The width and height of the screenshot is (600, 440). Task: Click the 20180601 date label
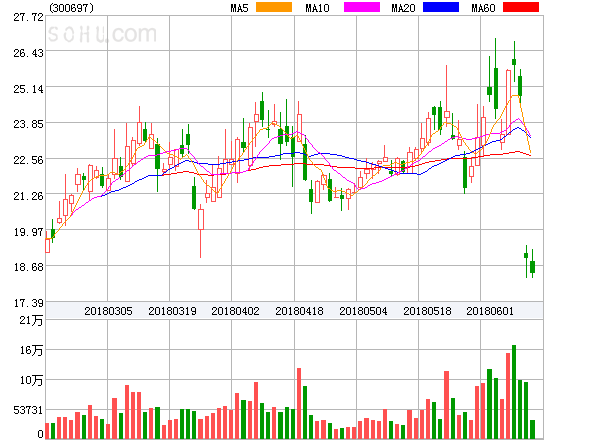click(490, 311)
